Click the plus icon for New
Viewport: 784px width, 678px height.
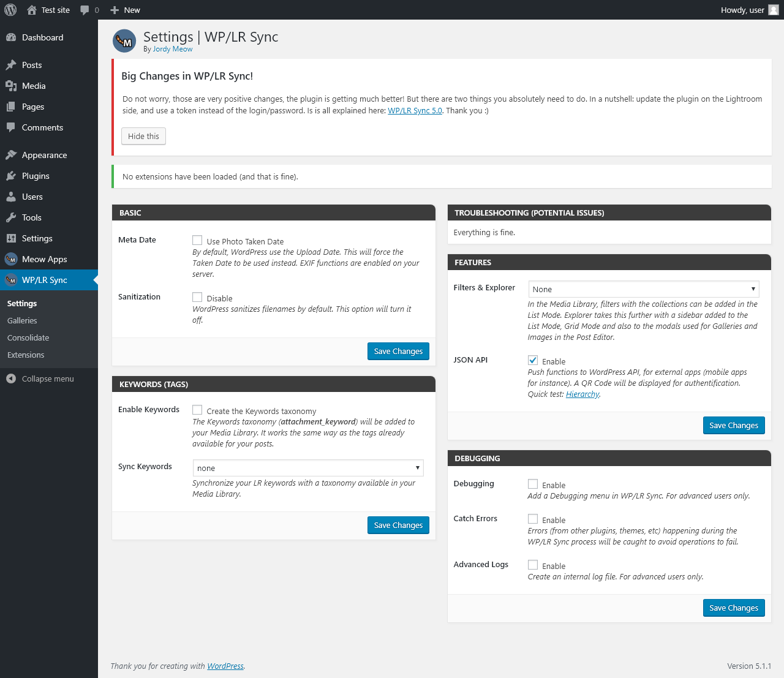[x=115, y=10]
